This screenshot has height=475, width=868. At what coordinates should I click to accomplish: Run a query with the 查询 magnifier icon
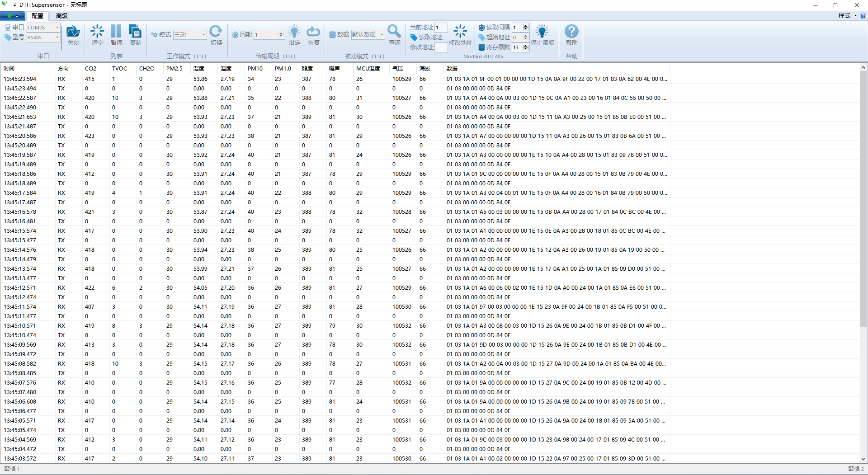[x=394, y=35]
